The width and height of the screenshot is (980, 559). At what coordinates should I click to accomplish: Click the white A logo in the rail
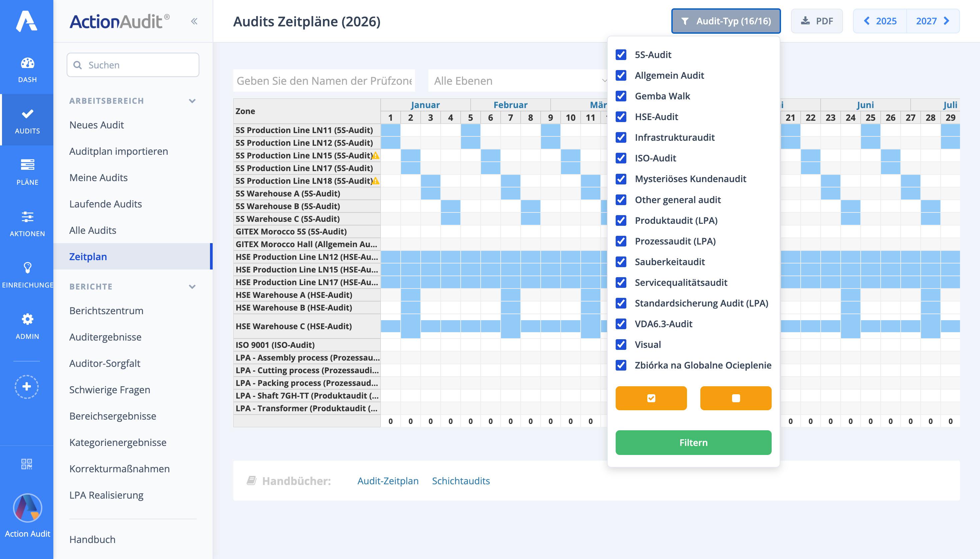pos(26,21)
